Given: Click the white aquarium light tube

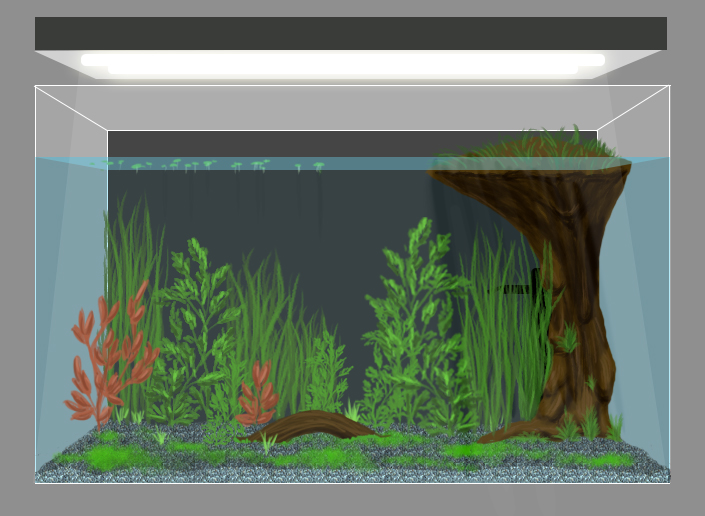Looking at the screenshot, I should click(x=342, y=62).
